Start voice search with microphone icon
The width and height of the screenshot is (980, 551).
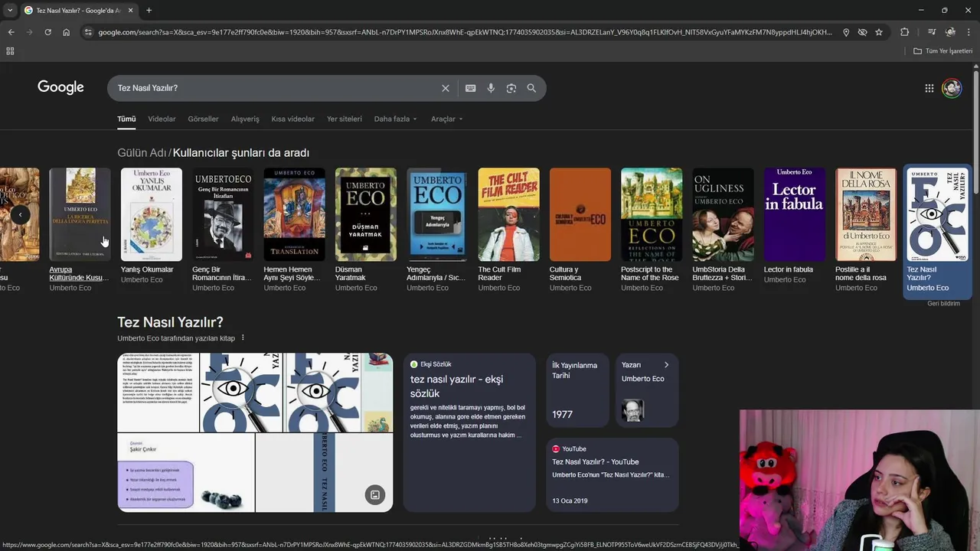(x=491, y=88)
